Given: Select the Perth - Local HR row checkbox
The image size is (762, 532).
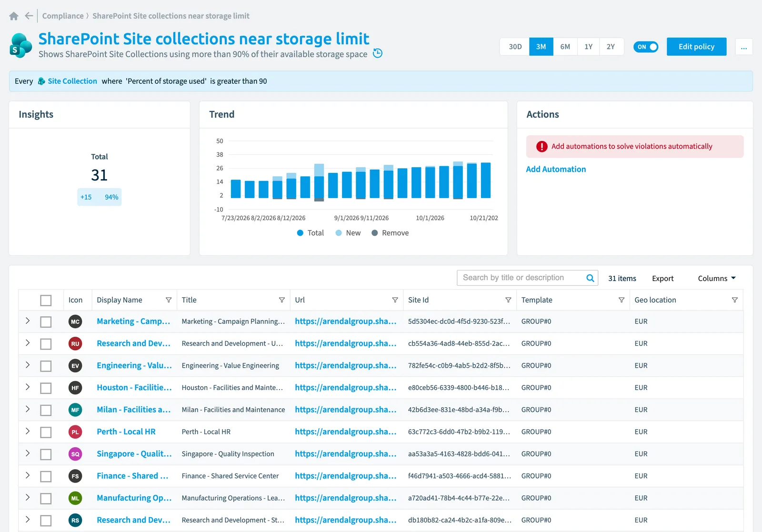Looking at the screenshot, I should pos(46,432).
